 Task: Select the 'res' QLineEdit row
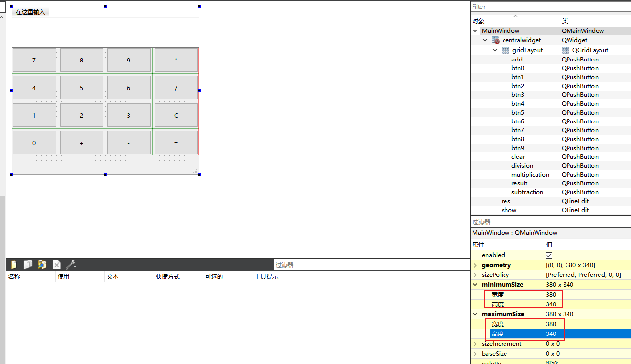pyautogui.click(x=550, y=201)
